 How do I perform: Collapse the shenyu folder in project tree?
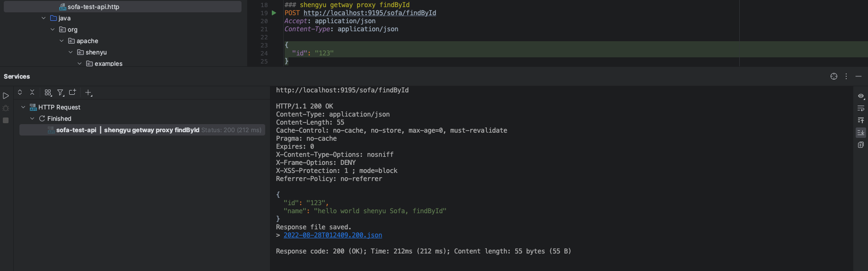pos(71,52)
